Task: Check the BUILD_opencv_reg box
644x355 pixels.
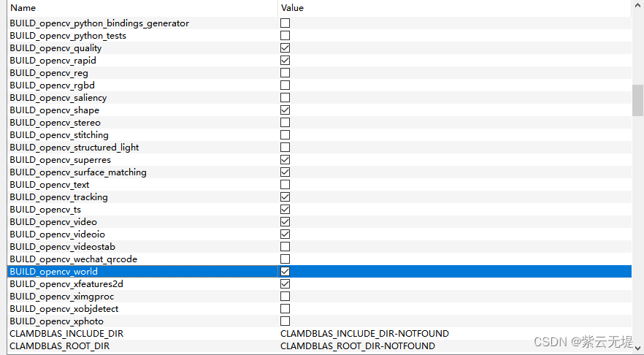Action: click(285, 73)
